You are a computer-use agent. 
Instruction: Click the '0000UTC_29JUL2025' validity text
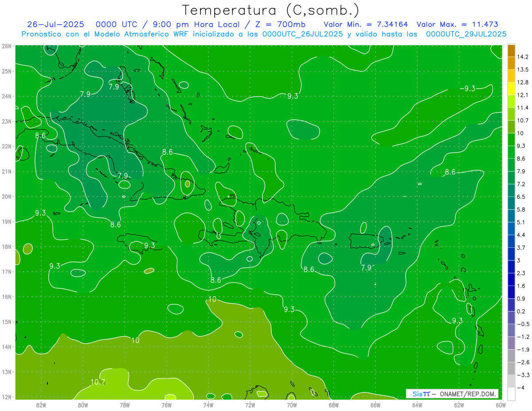466,34
